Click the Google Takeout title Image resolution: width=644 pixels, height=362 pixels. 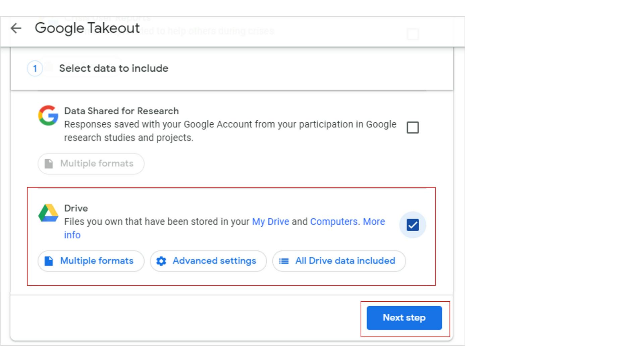(x=88, y=28)
